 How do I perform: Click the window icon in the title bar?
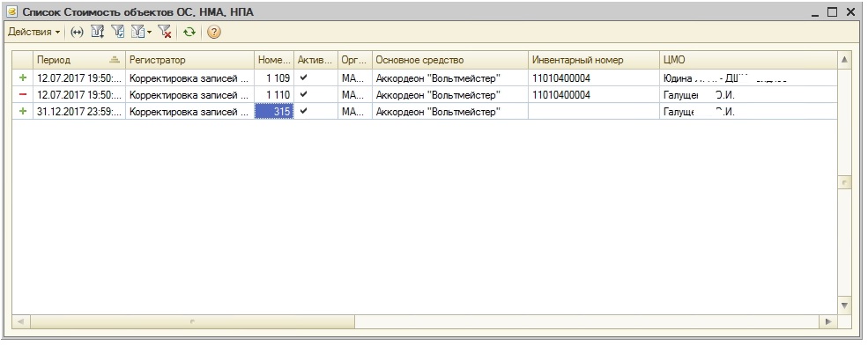[x=11, y=11]
